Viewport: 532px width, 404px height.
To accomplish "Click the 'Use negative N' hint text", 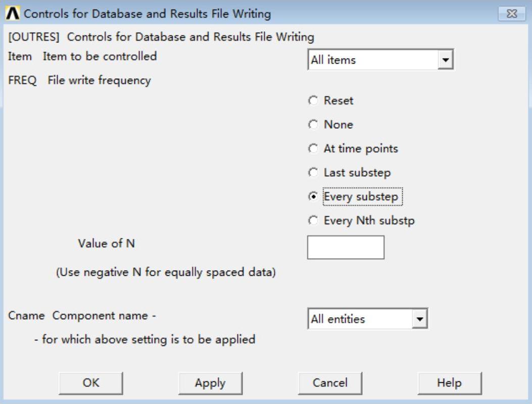I will (166, 273).
